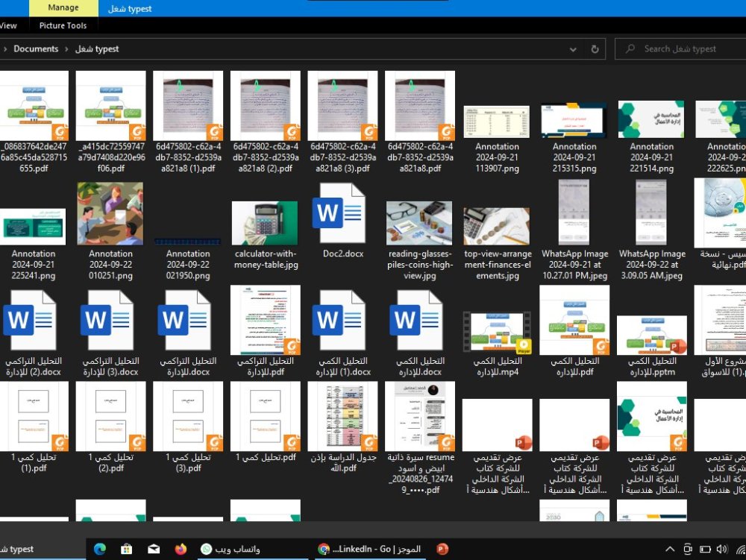Select تحليل كمي 1 (3).pdf file

click(x=188, y=428)
